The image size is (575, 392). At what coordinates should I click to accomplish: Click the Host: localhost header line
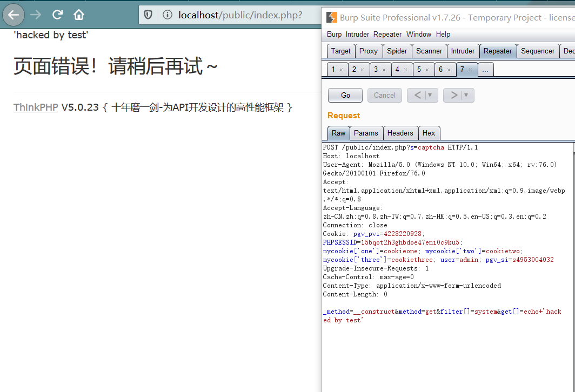[351, 156]
